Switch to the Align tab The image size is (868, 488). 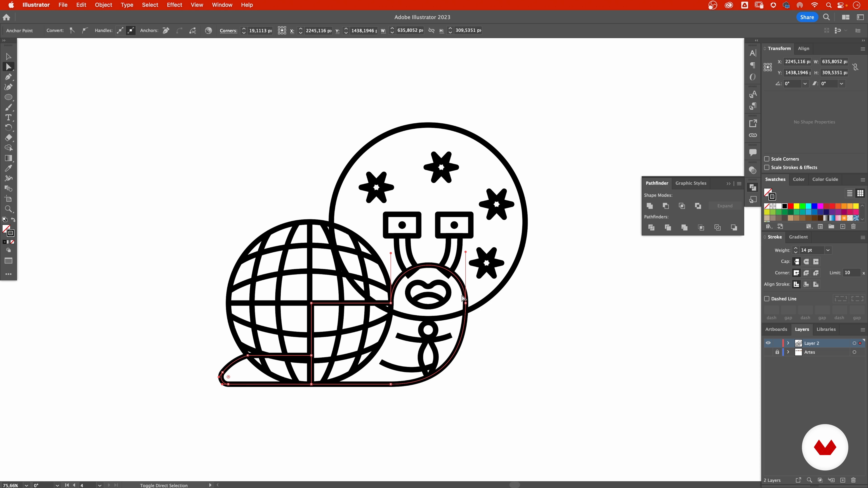click(x=803, y=49)
